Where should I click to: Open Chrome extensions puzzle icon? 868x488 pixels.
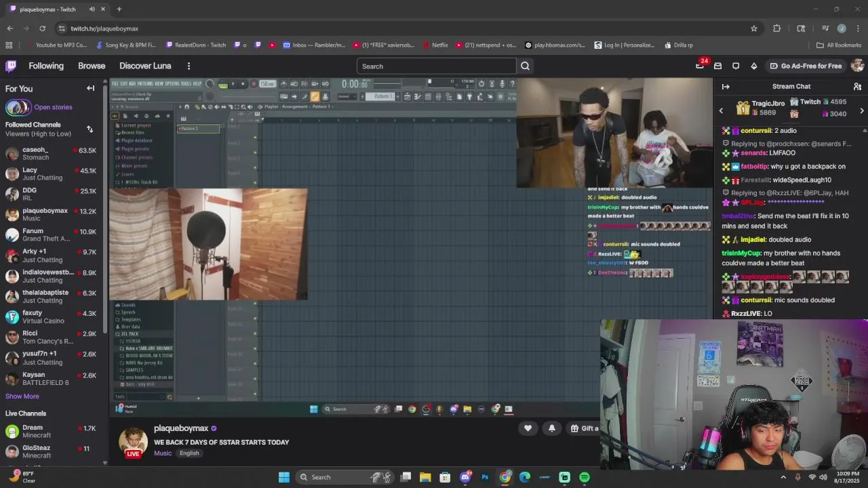click(x=777, y=28)
